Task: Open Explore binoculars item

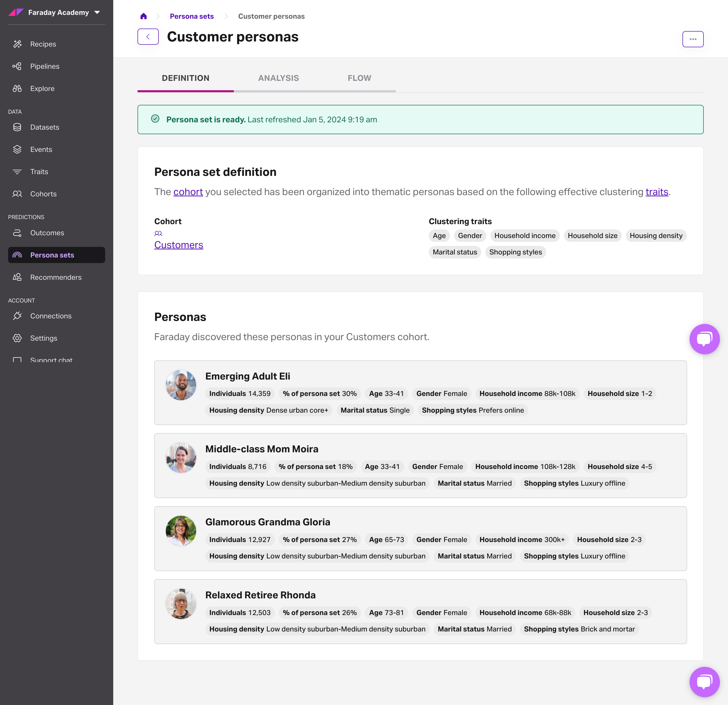Action: [x=42, y=89]
